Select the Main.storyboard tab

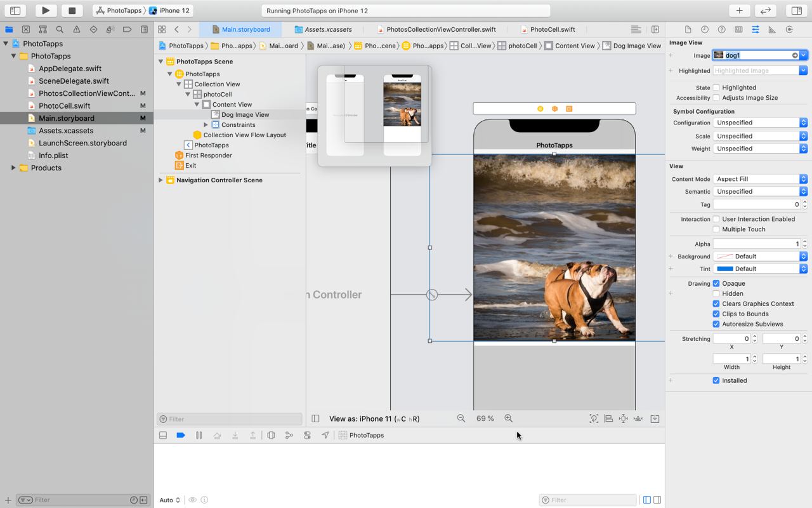pyautogui.click(x=240, y=29)
